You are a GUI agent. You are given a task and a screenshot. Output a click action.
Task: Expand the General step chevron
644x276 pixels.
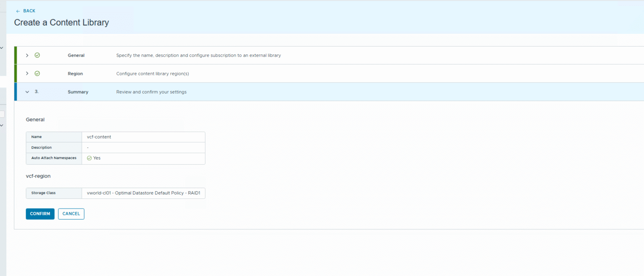27,55
